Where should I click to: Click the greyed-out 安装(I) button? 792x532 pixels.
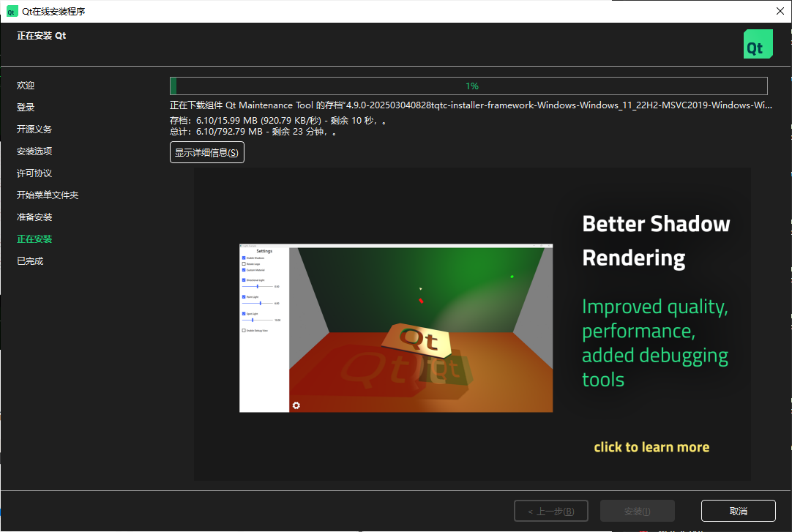click(638, 511)
